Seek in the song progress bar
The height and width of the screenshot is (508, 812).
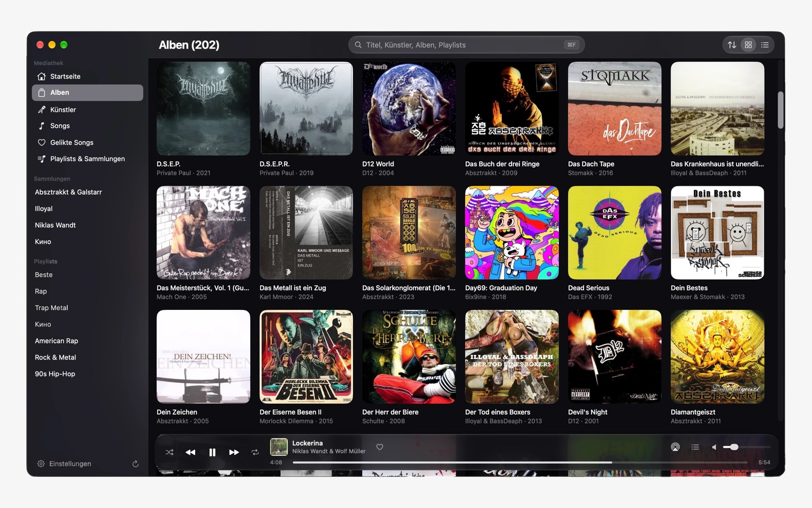520,462
